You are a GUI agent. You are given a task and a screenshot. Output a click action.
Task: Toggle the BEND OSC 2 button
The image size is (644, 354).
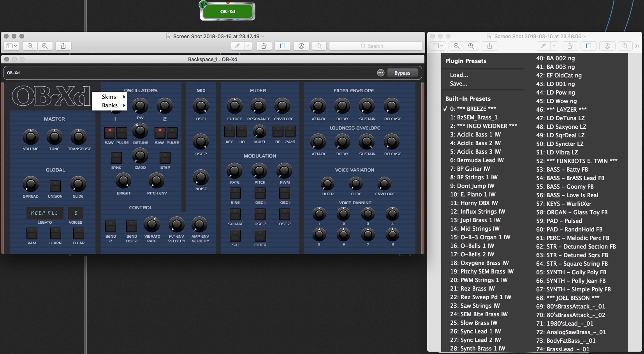click(132, 226)
